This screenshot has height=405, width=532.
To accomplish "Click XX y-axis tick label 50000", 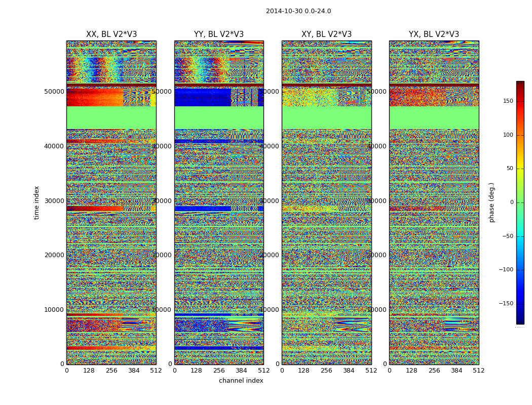I will pyautogui.click(x=54, y=92).
